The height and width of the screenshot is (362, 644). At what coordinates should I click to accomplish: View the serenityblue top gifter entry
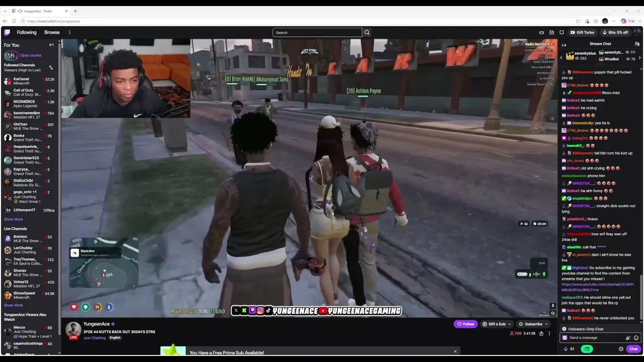click(580, 55)
